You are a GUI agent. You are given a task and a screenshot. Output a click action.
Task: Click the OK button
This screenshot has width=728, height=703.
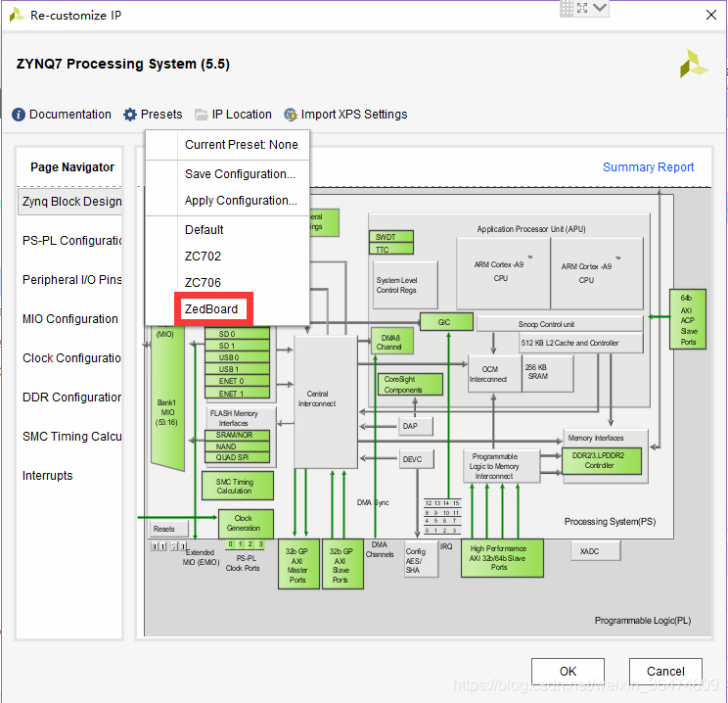568,671
